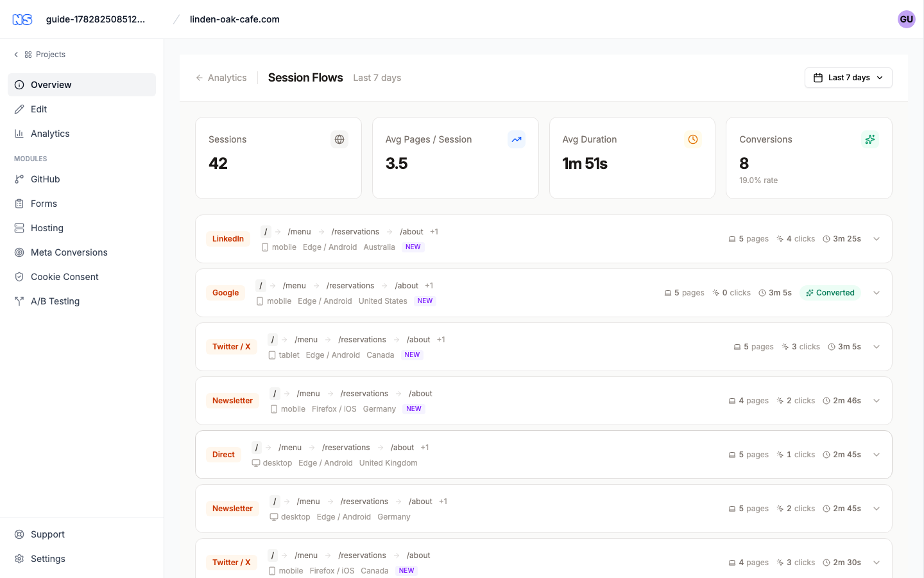This screenshot has height=578, width=924.
Task: Click the Session Flows heading
Action: coord(305,78)
